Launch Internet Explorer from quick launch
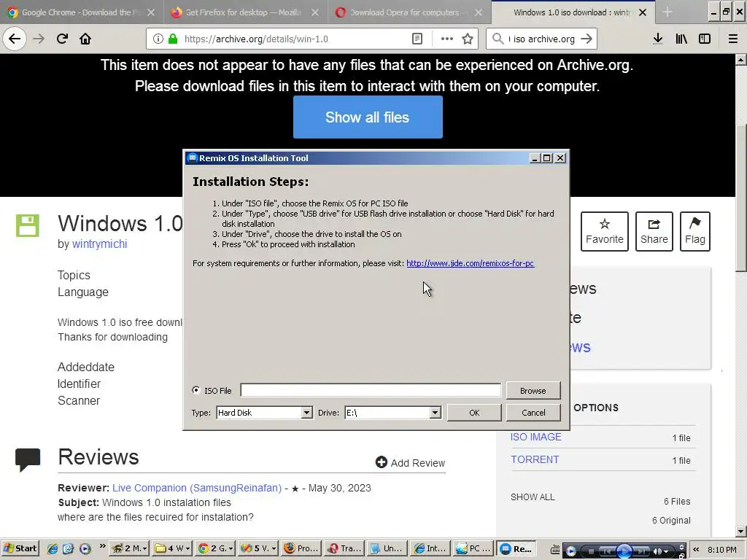This screenshot has width=747, height=560. pos(53,548)
